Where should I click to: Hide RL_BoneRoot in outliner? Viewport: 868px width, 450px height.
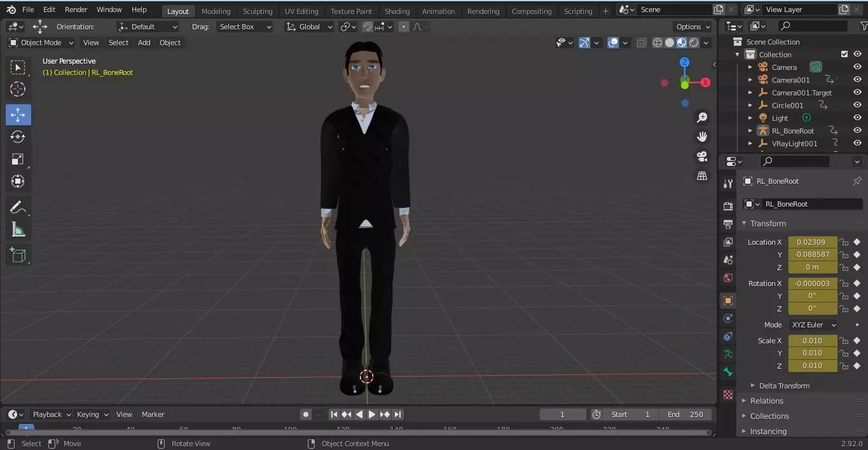coord(857,130)
